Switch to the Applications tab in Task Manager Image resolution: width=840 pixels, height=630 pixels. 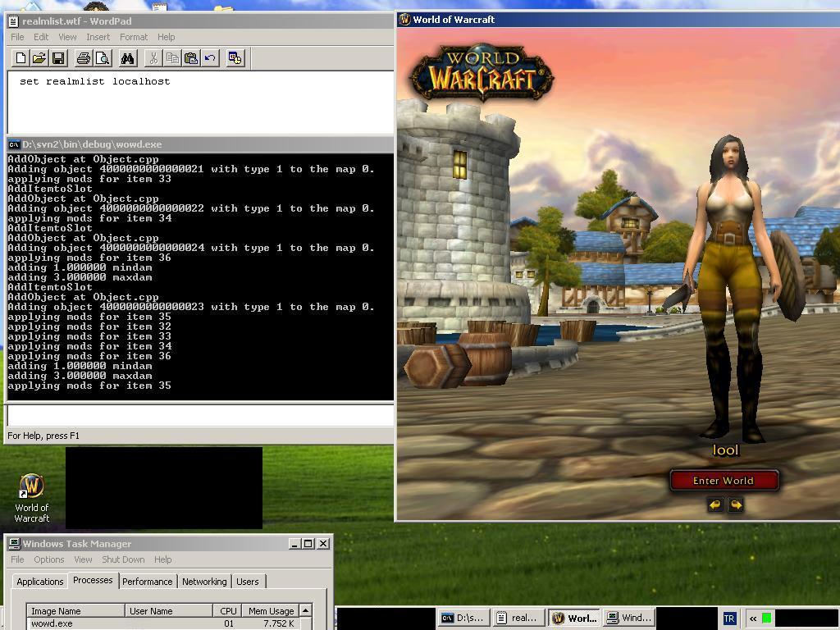pyautogui.click(x=39, y=582)
